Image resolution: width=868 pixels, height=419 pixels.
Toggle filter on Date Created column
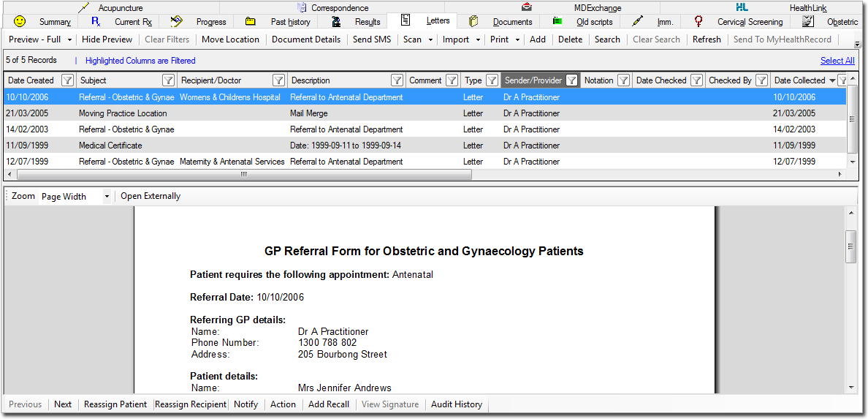coord(67,80)
